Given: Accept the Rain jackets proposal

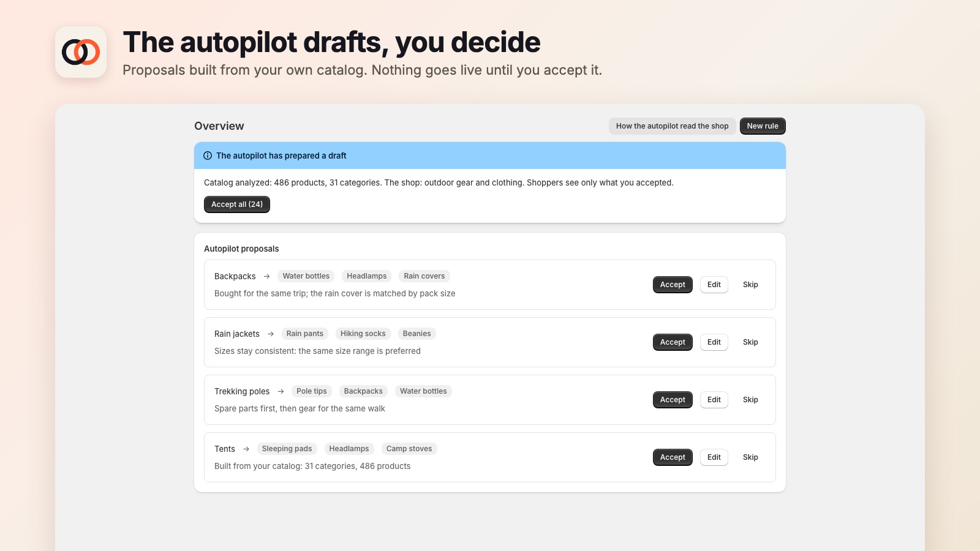Looking at the screenshot, I should (x=673, y=342).
